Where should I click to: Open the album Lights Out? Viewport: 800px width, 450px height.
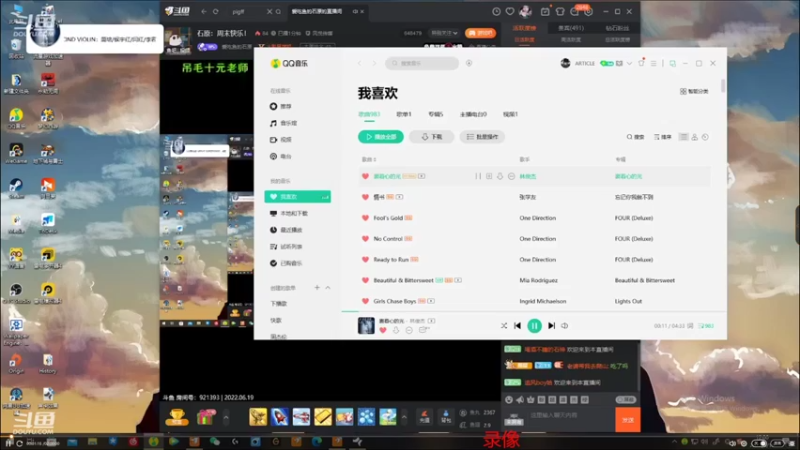(x=629, y=301)
